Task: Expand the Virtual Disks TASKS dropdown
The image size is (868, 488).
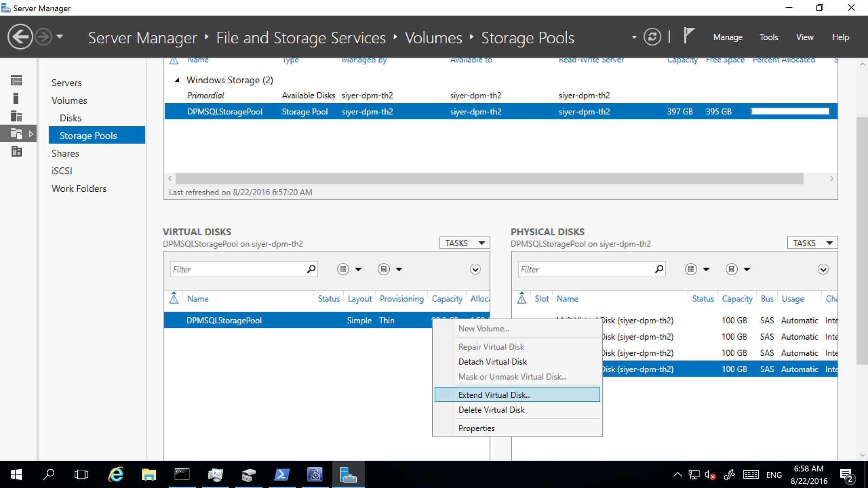Action: click(x=466, y=242)
